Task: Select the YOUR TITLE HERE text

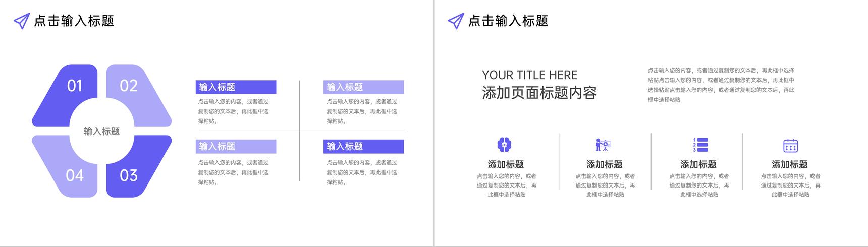Action: 529,75
